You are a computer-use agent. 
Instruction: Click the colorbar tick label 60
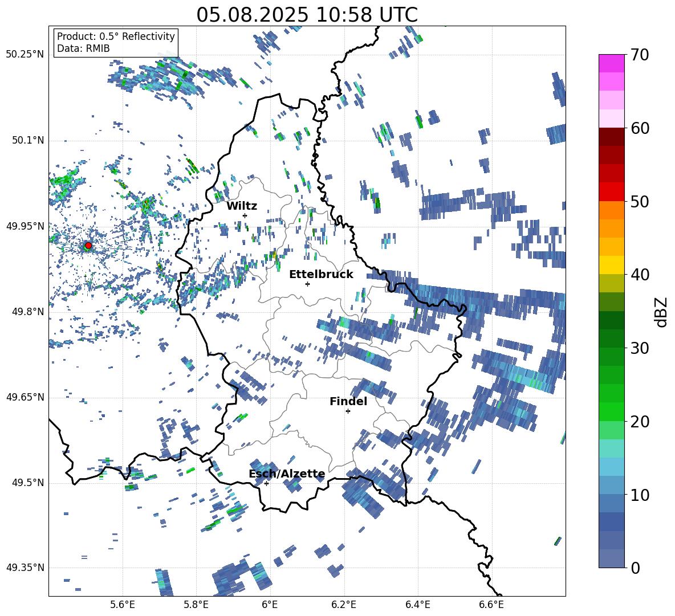point(639,128)
